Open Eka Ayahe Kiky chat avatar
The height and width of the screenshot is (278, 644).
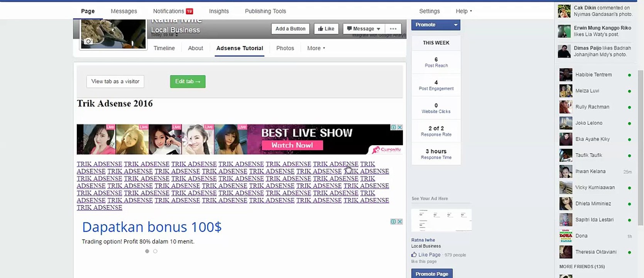pos(566,139)
